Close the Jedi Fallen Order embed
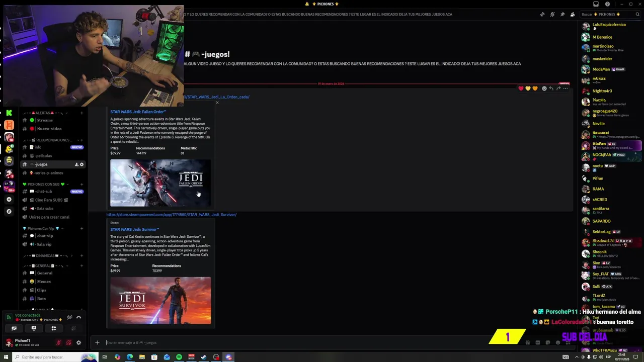Image resolution: width=644 pixels, height=362 pixels. [217, 103]
